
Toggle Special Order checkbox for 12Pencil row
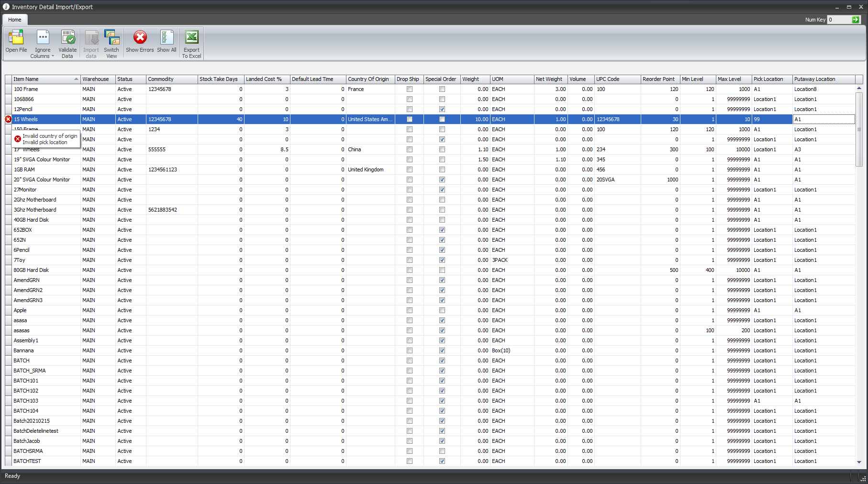[442, 109]
